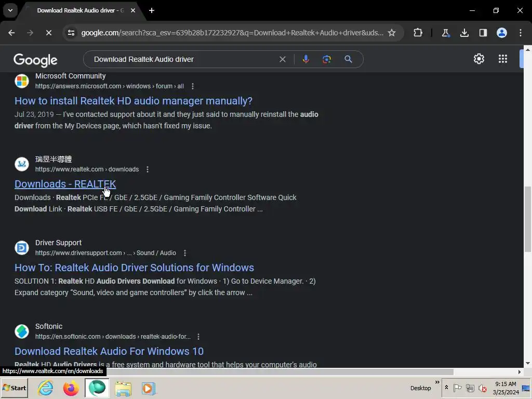Click the muted volume tray icon
532x399 pixels.
coord(482,388)
